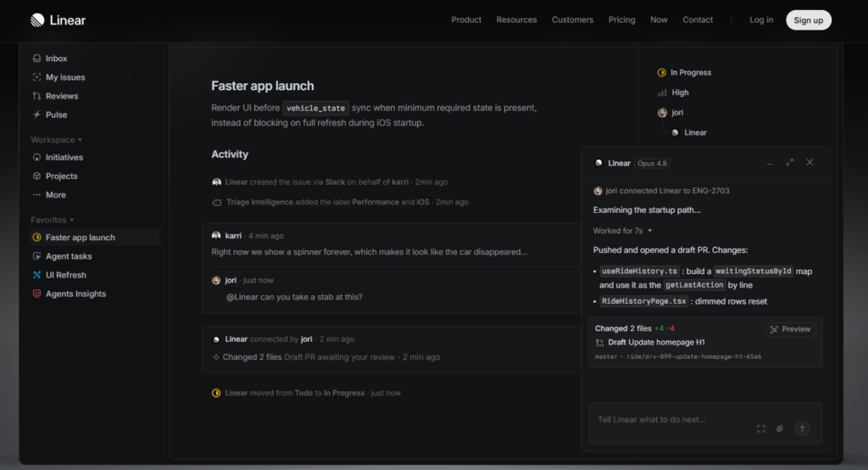Go to Customers page

[x=572, y=20]
